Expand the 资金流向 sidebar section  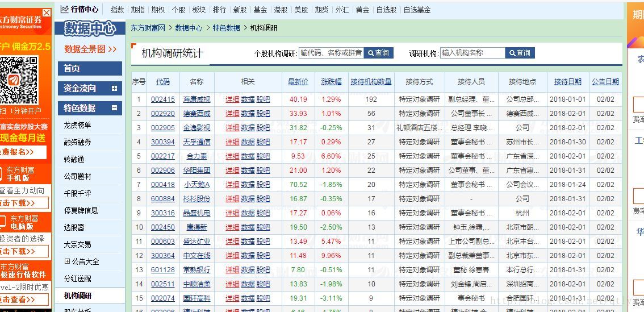pyautogui.click(x=114, y=89)
